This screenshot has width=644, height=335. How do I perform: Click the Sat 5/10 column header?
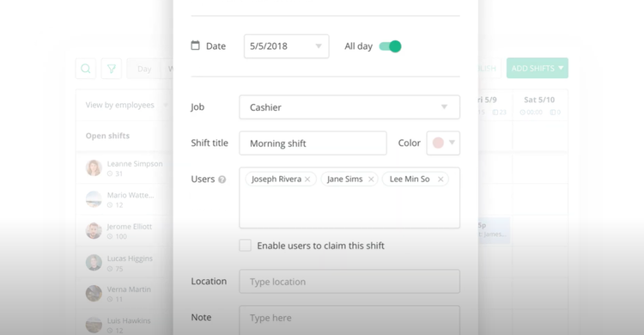[540, 105]
